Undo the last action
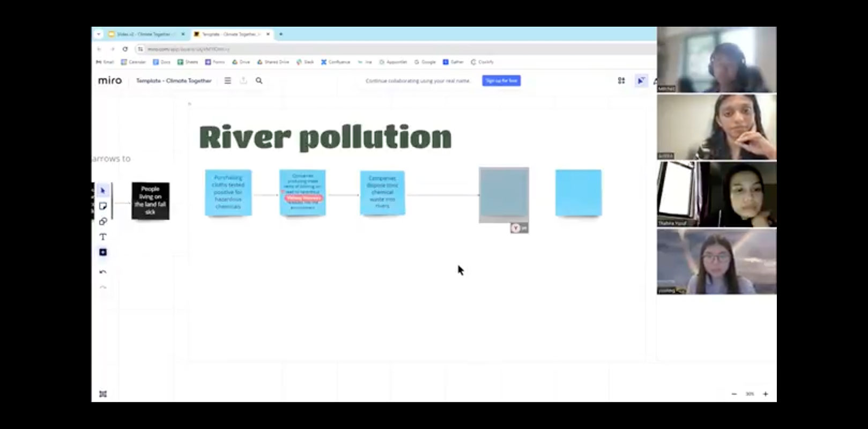The height and width of the screenshot is (429, 868). [x=103, y=272]
